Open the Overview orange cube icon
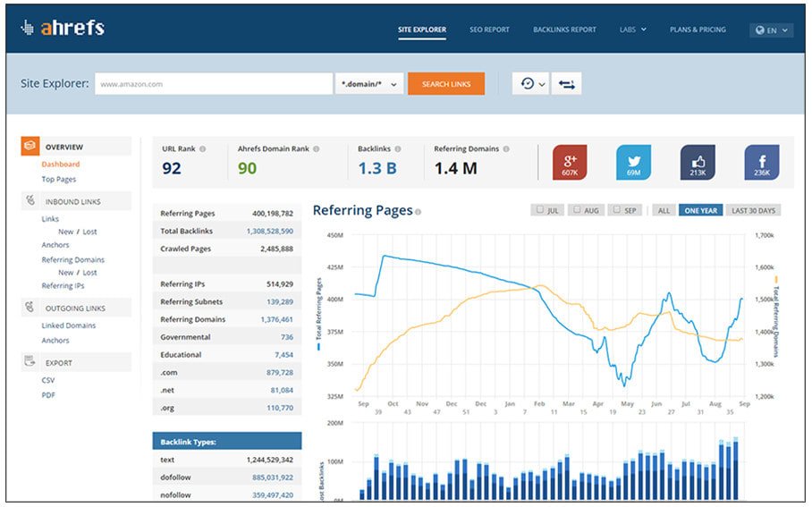812x507 pixels. click(30, 147)
